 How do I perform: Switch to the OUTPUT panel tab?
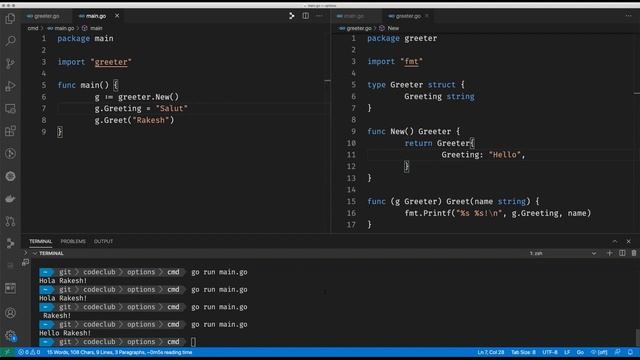(103, 241)
